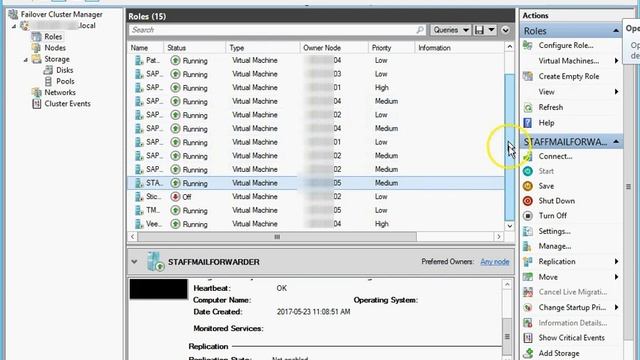This screenshot has height=360, width=640.
Task: Click Shut Down action
Action: (x=556, y=201)
